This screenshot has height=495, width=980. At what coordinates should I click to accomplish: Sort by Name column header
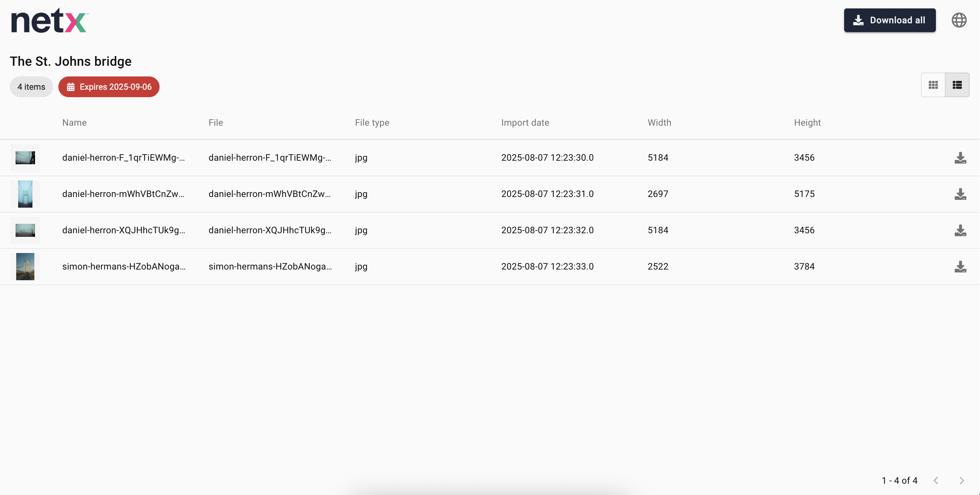click(x=75, y=123)
